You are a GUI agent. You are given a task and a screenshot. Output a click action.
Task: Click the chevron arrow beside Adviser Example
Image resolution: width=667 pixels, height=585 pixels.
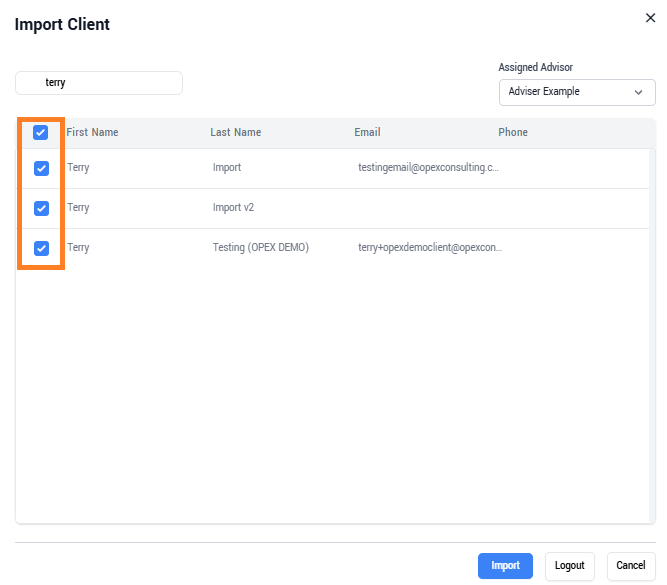tap(638, 92)
